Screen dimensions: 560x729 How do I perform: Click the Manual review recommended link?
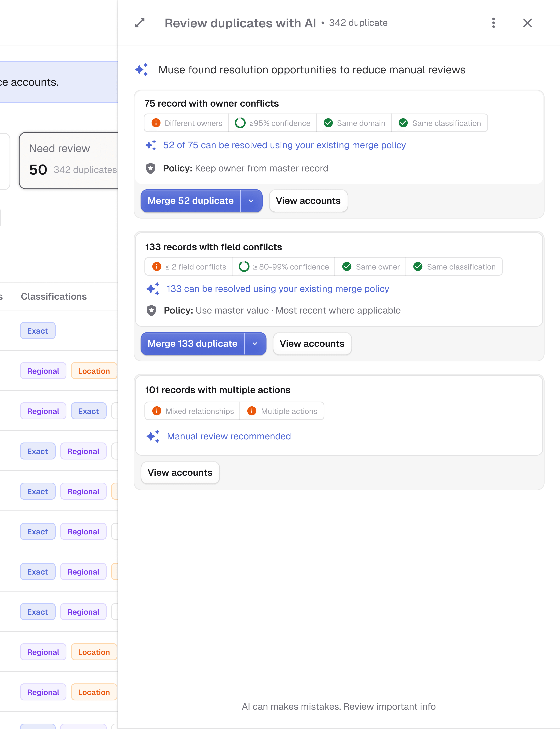pyautogui.click(x=229, y=436)
